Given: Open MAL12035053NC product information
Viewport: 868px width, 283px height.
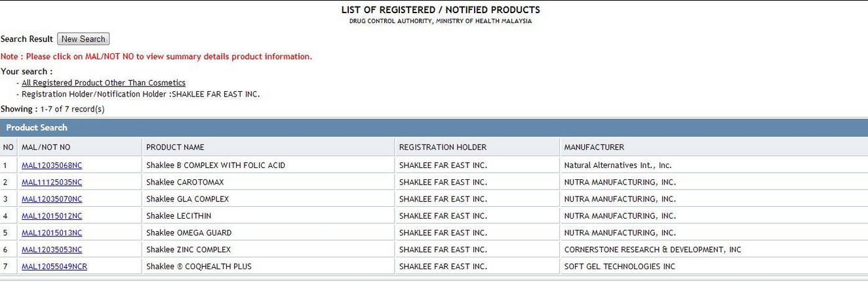Looking at the screenshot, I should (52, 250).
